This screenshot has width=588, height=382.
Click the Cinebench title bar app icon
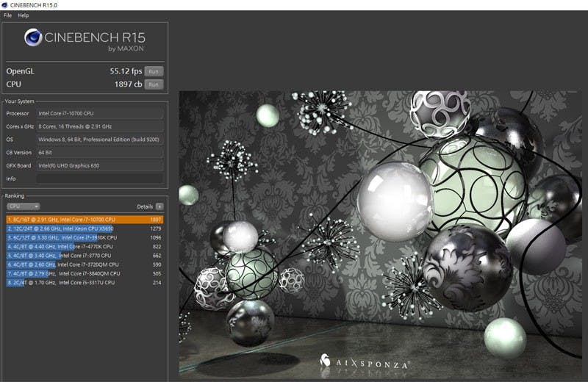point(4,5)
